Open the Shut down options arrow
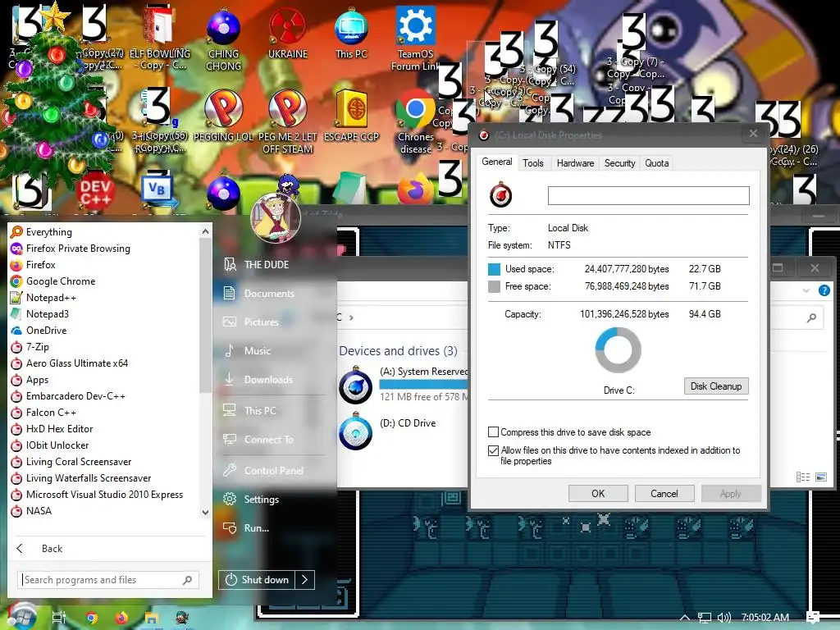Viewport: 840px width, 630px height. click(304, 580)
